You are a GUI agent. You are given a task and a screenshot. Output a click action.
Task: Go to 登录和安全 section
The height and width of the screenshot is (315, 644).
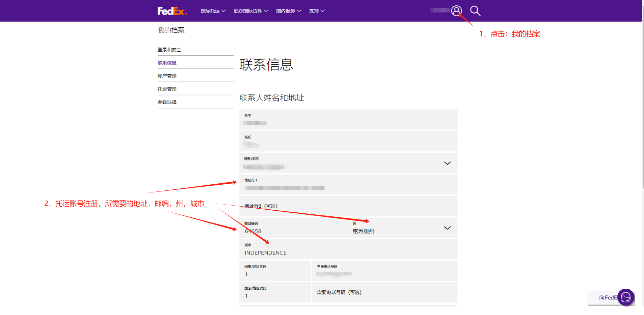pyautogui.click(x=169, y=50)
